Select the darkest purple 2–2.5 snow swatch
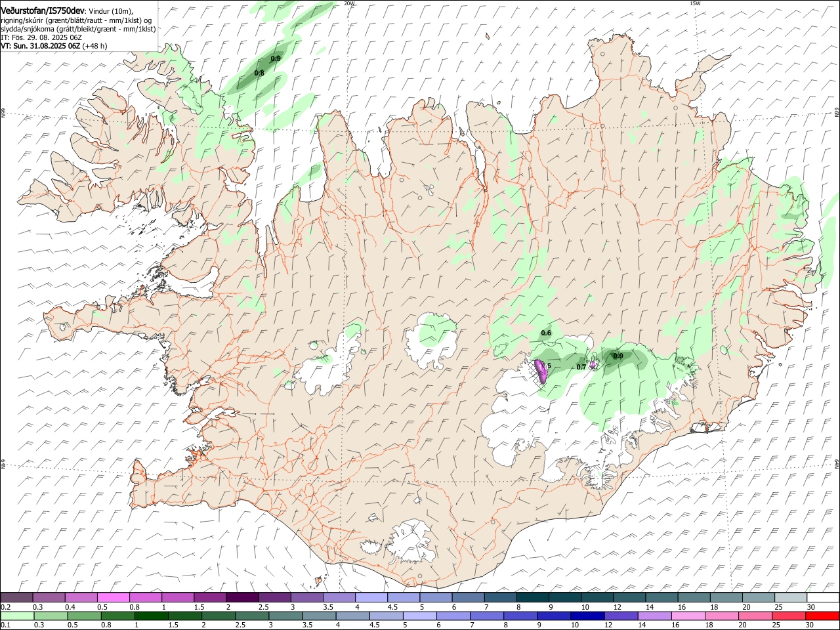 pyautogui.click(x=243, y=597)
